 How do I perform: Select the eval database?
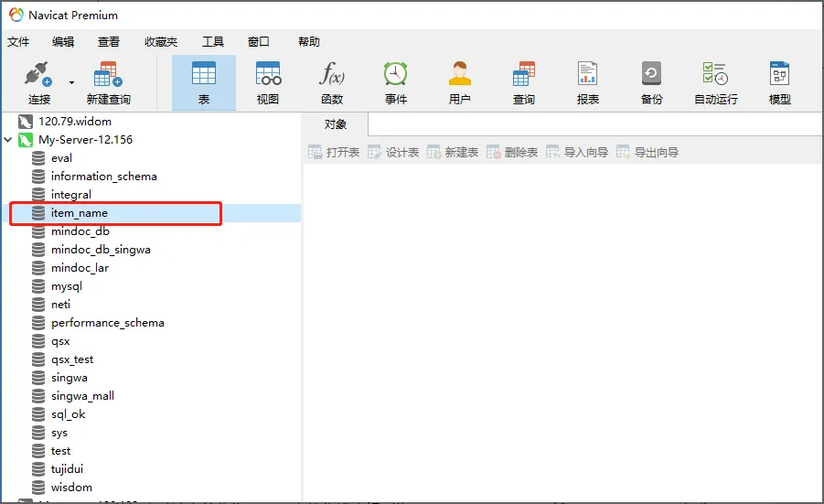pyautogui.click(x=61, y=158)
